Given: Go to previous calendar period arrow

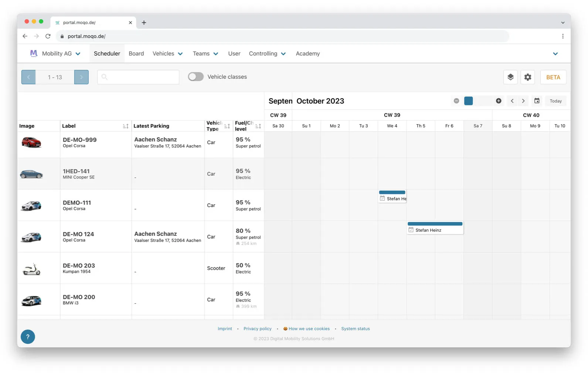Looking at the screenshot, I should (512, 101).
